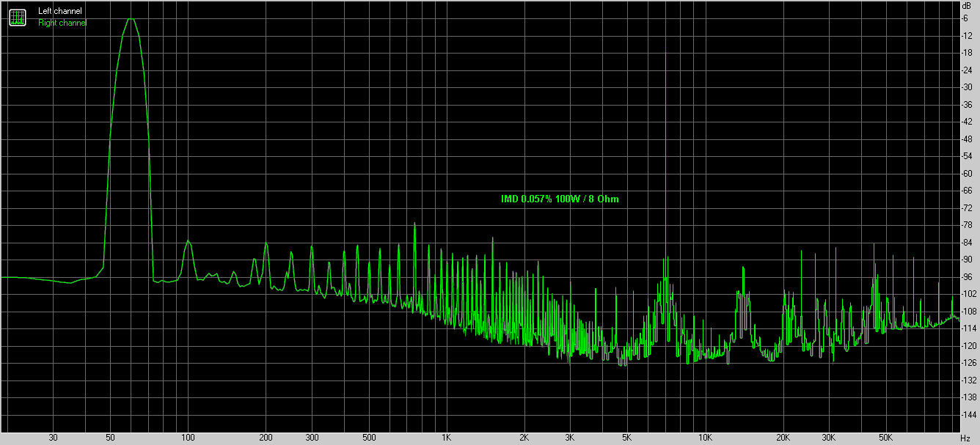This screenshot has width=980, height=445.
Task: Click the "1K" frequency label
Action: pos(447,438)
